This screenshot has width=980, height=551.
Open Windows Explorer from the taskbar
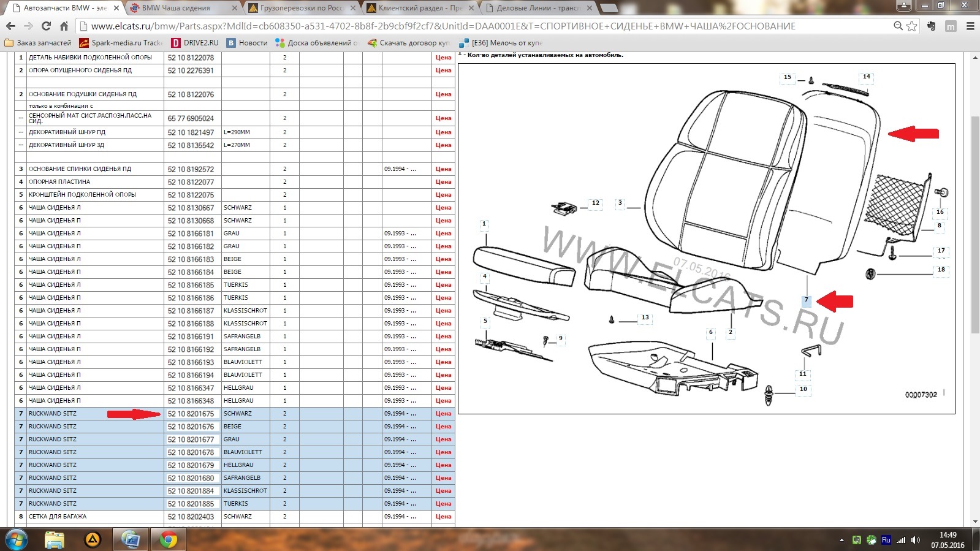point(55,539)
